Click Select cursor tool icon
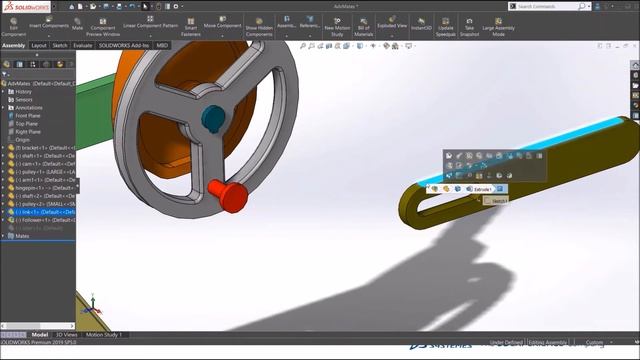 click(145, 6)
